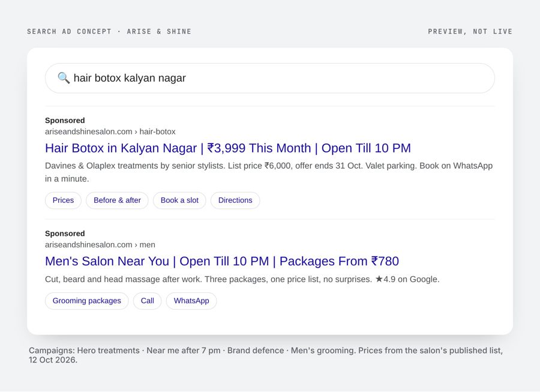
Task: Click the magnifying glass search icon
Action: point(64,78)
